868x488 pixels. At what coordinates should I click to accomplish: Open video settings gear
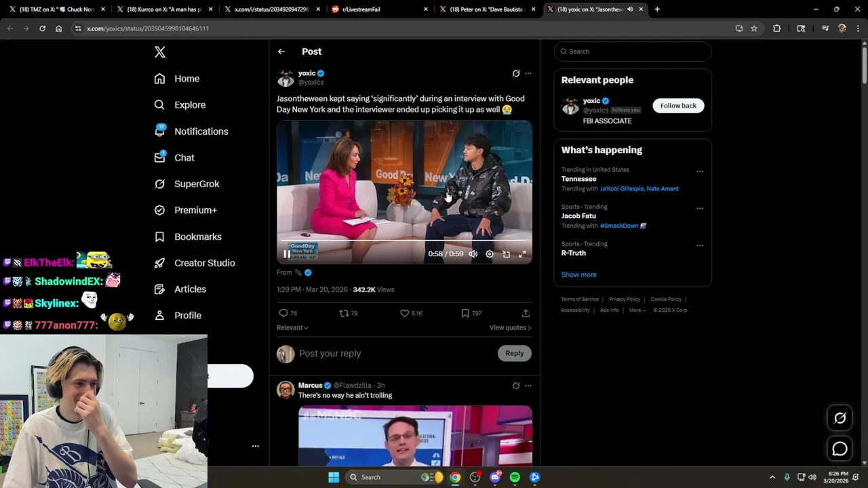(490, 254)
